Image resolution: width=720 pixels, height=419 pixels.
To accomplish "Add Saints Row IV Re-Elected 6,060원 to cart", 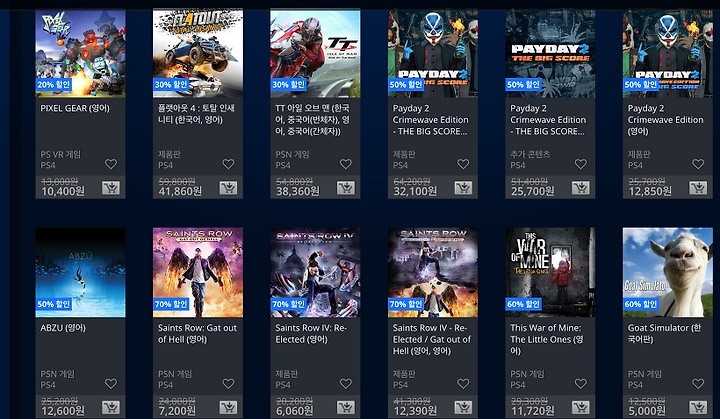I will 346,407.
